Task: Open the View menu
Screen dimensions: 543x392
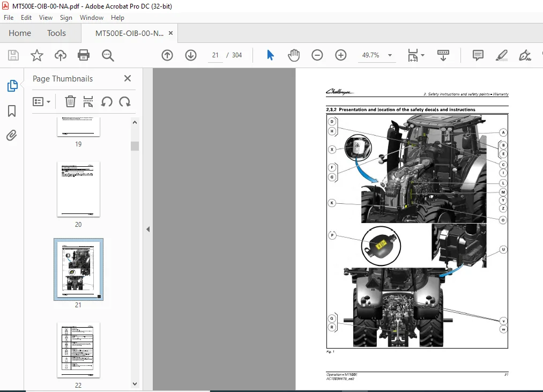Action: (46, 18)
